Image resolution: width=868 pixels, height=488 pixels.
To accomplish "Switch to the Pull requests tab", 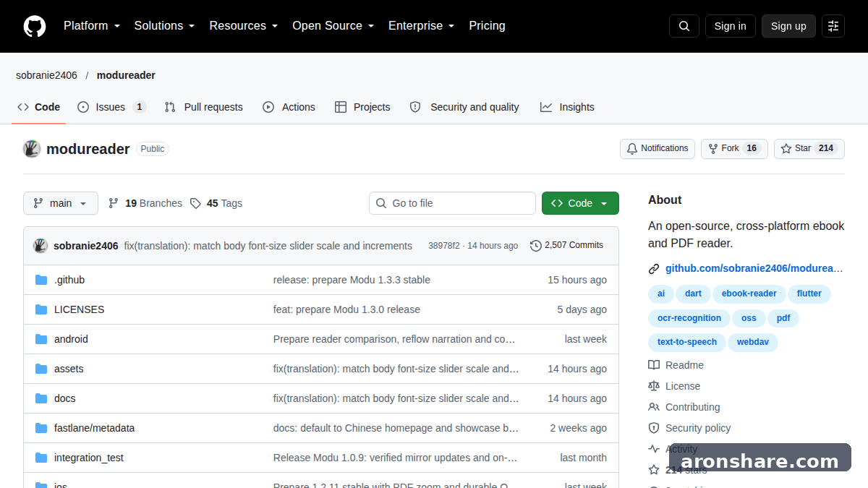I will (204, 107).
